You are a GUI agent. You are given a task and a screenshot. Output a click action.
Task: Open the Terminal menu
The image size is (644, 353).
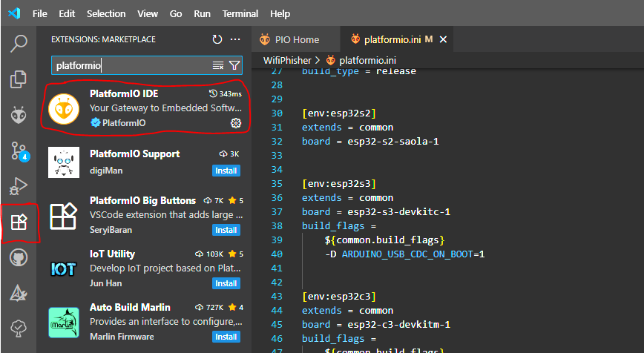240,13
